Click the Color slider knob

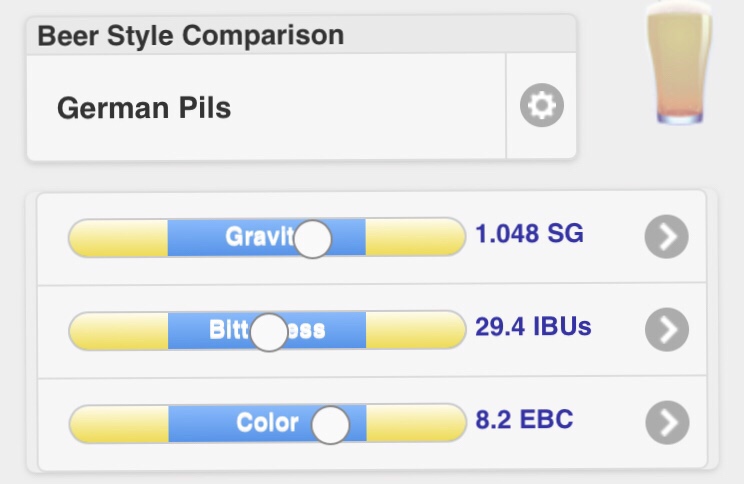pyautogui.click(x=330, y=425)
